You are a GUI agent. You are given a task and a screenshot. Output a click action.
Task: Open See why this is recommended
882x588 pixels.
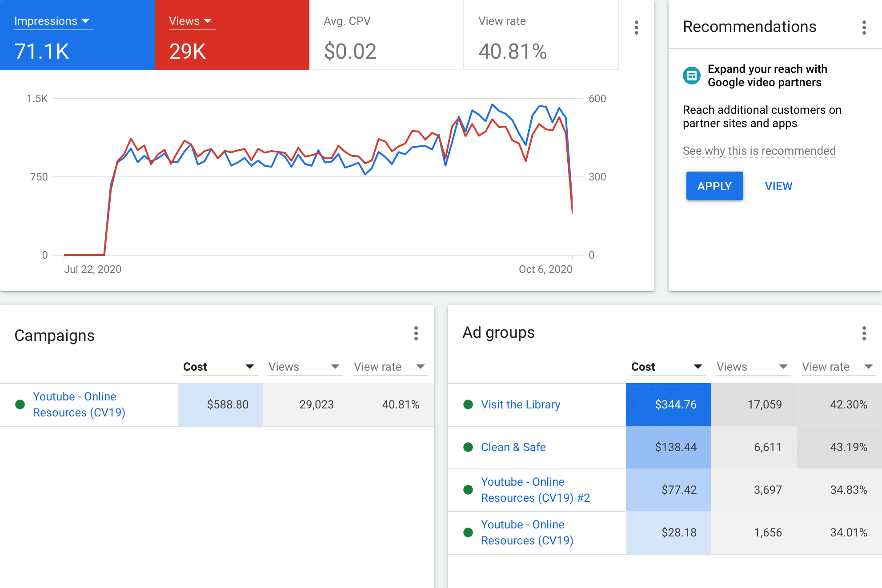[759, 151]
